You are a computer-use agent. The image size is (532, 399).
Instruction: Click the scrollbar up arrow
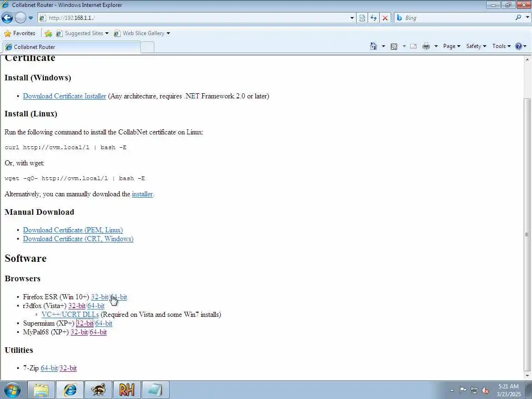point(527,59)
